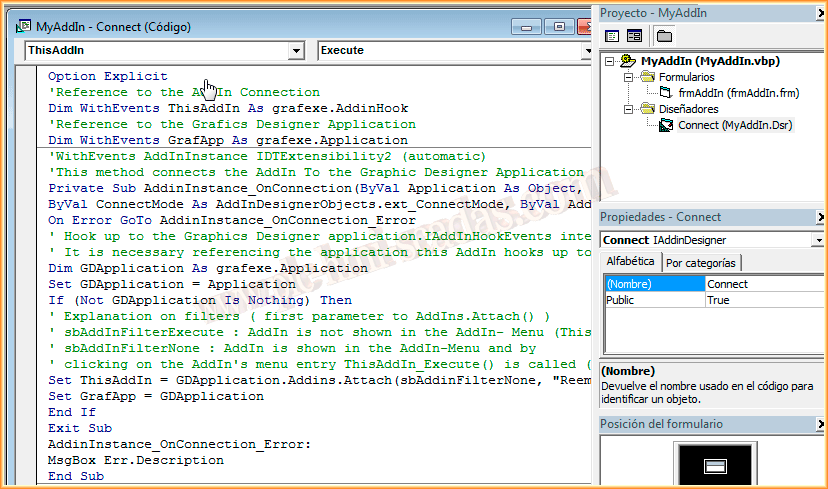
Task: Open the Execute procedure dropdown
Action: (x=586, y=50)
